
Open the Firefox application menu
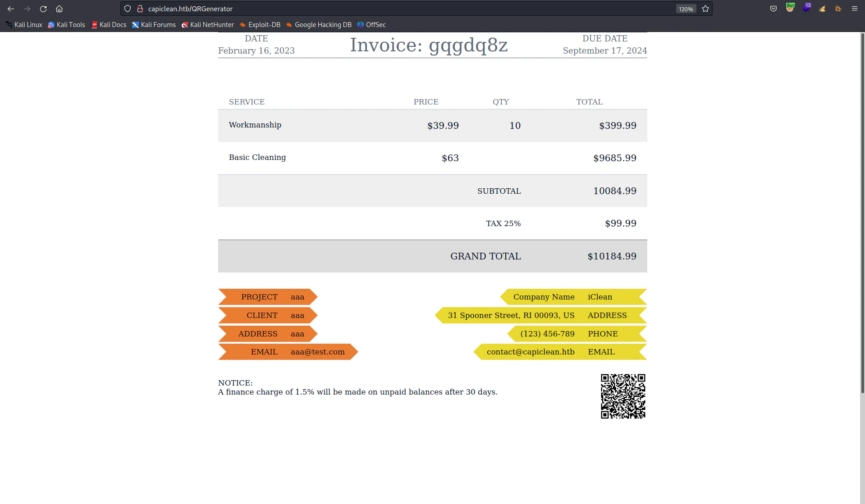pyautogui.click(x=855, y=9)
